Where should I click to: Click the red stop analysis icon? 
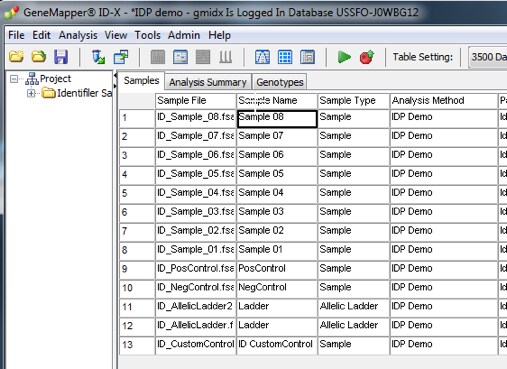click(x=367, y=57)
